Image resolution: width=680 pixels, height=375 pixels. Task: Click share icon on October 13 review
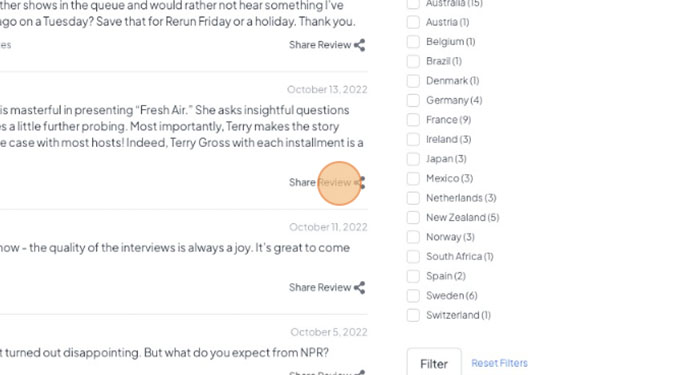360,183
